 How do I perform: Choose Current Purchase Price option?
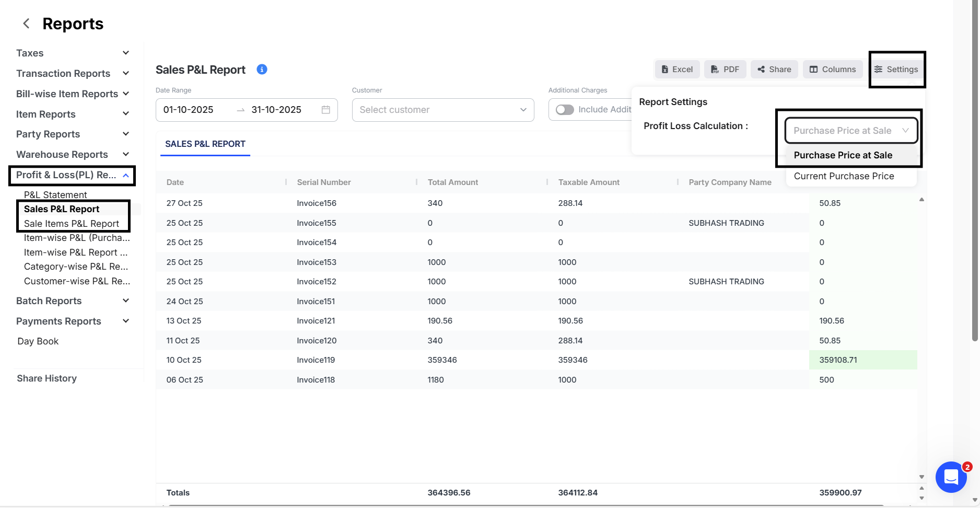tap(844, 176)
